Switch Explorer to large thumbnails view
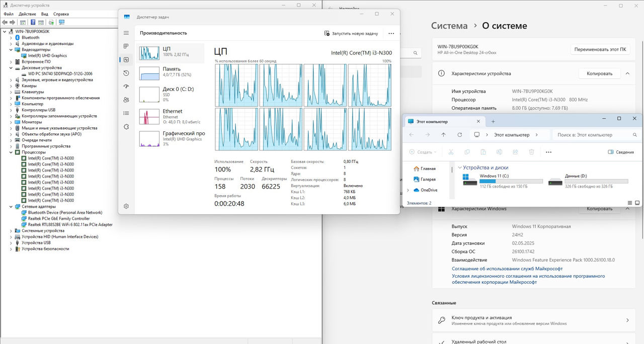Screen dimensions: 644x344 tap(638, 203)
